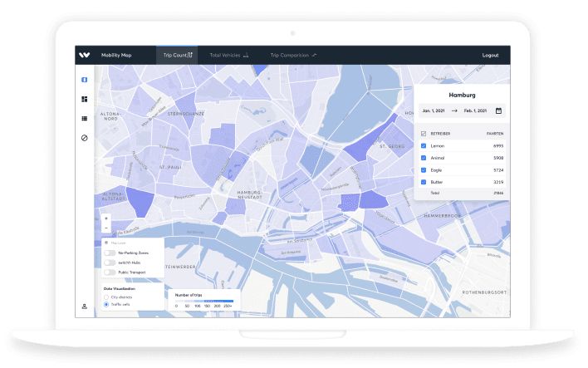Screen dimensions: 588x368
Task: Click the Mobility Map title
Action: [116, 55]
